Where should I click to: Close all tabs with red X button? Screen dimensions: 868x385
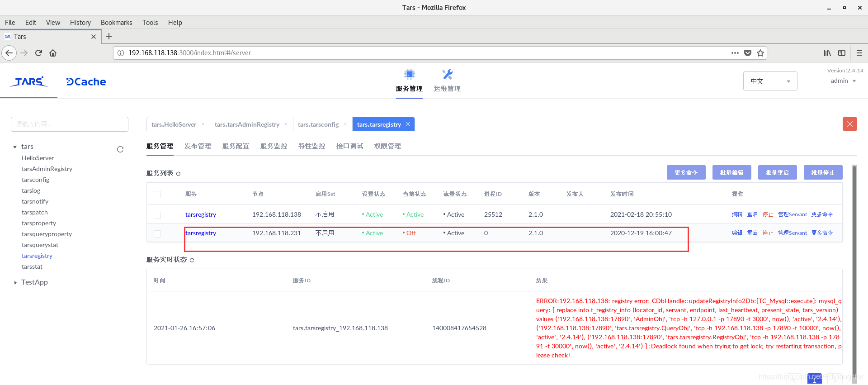click(x=850, y=124)
